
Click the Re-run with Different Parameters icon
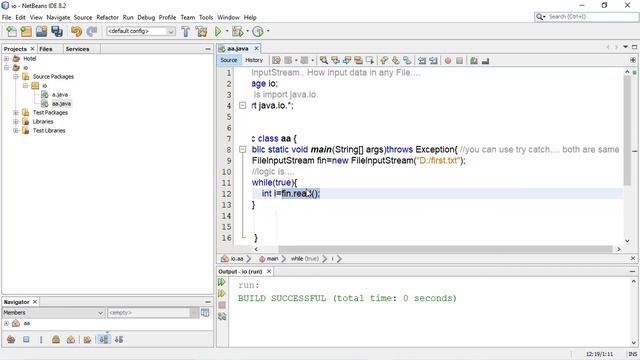click(x=222, y=293)
